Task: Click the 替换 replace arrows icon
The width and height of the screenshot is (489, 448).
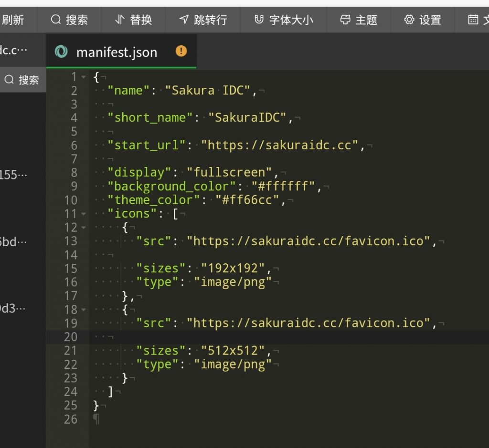Action: [120, 20]
